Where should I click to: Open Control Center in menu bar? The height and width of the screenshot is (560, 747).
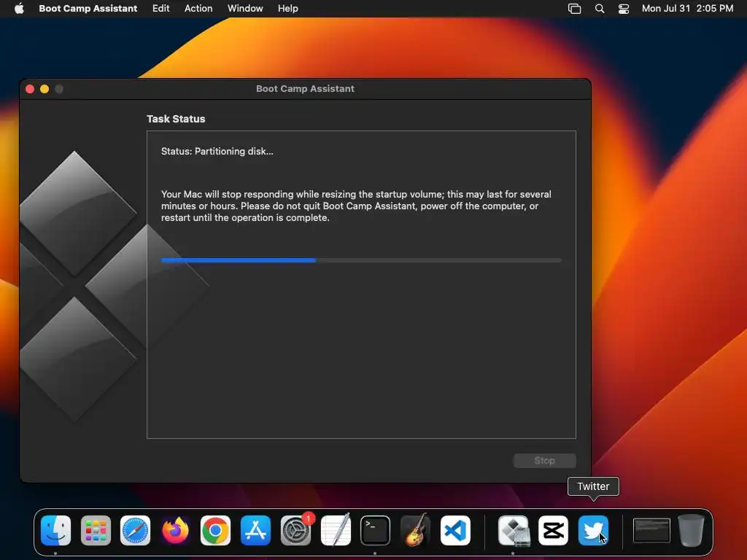point(624,9)
